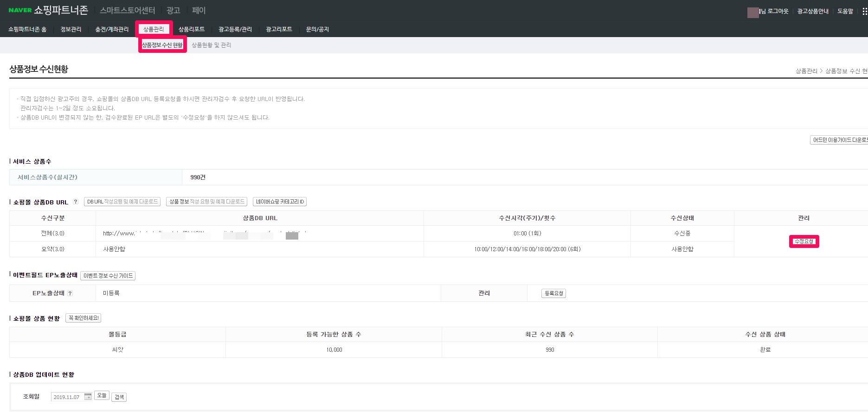Click the NAVER 쇼핑파트너존 logo
The height and width of the screenshot is (412, 868).
pos(48,10)
